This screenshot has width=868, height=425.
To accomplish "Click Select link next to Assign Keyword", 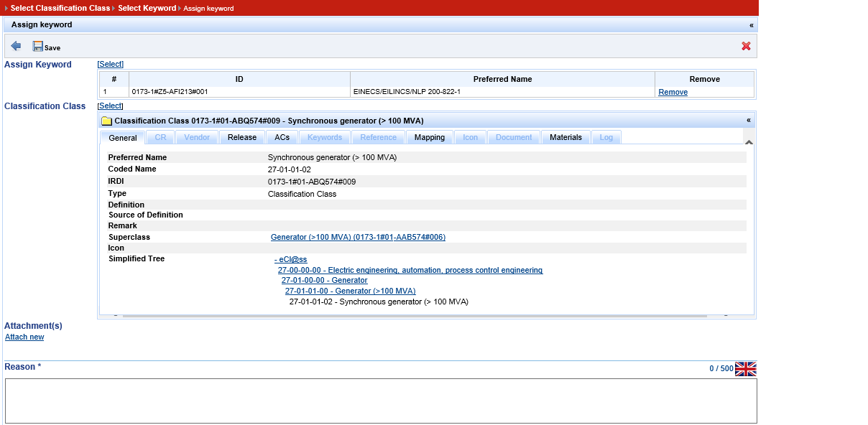I will click(111, 65).
